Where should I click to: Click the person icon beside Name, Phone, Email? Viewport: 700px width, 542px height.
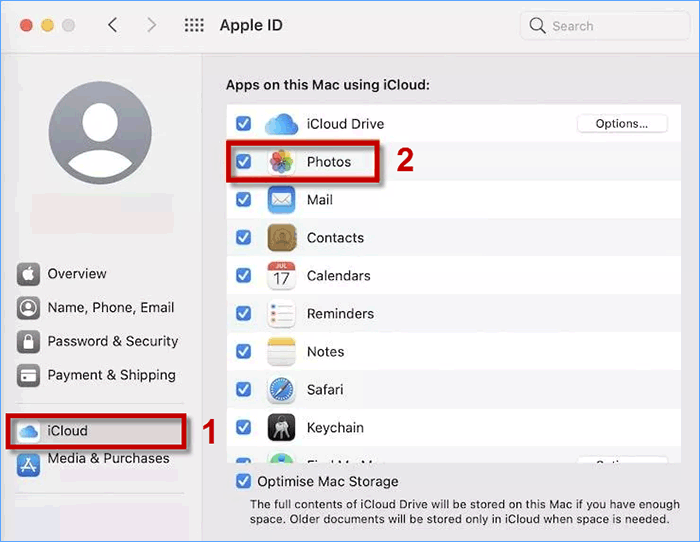pyautogui.click(x=29, y=308)
